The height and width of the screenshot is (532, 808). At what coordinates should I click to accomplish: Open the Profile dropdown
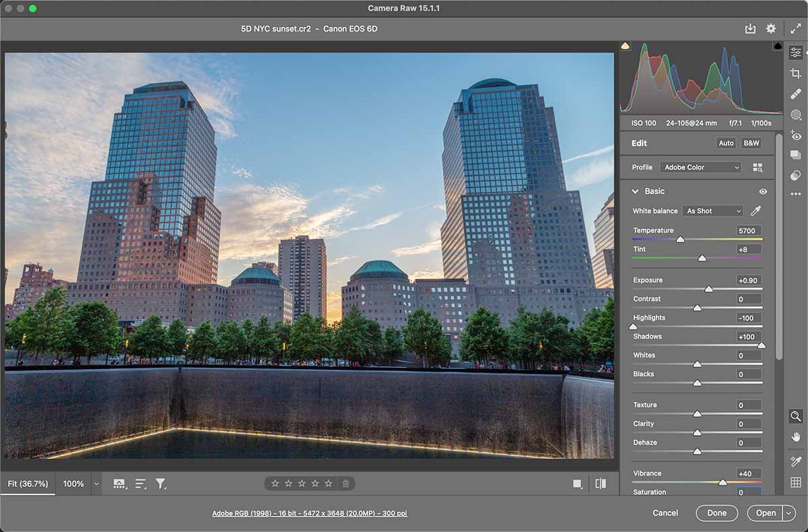pyautogui.click(x=700, y=167)
